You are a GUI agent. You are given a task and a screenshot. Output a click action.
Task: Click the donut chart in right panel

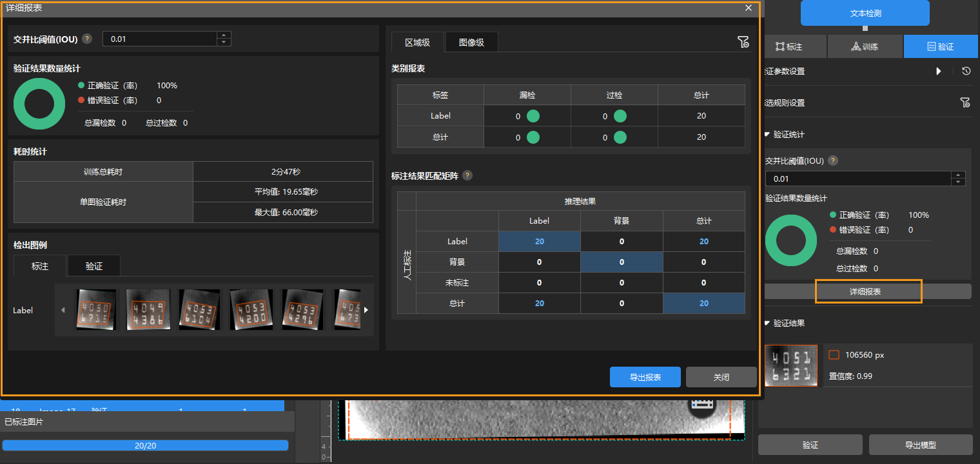point(791,240)
